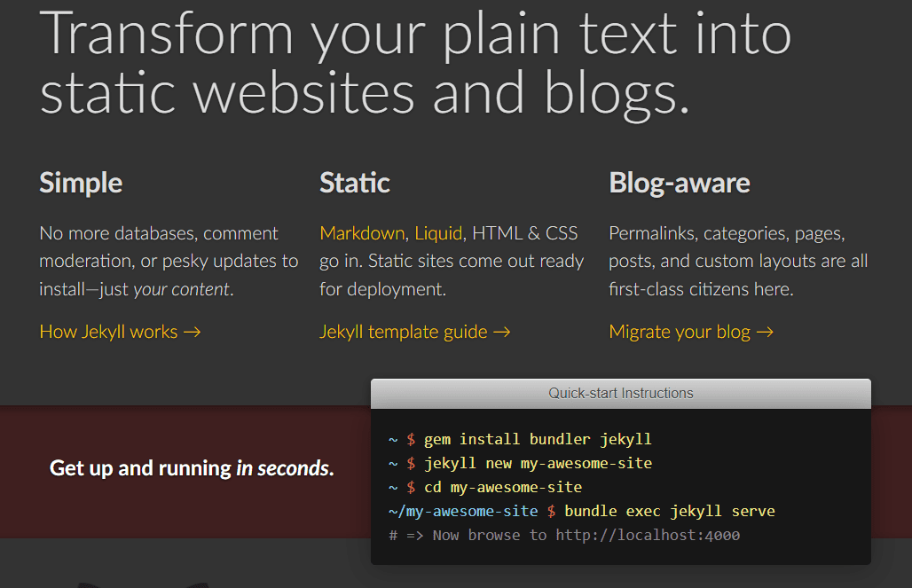This screenshot has height=588, width=912.
Task: Select the 'Blog-aware' section heading
Action: point(680,184)
